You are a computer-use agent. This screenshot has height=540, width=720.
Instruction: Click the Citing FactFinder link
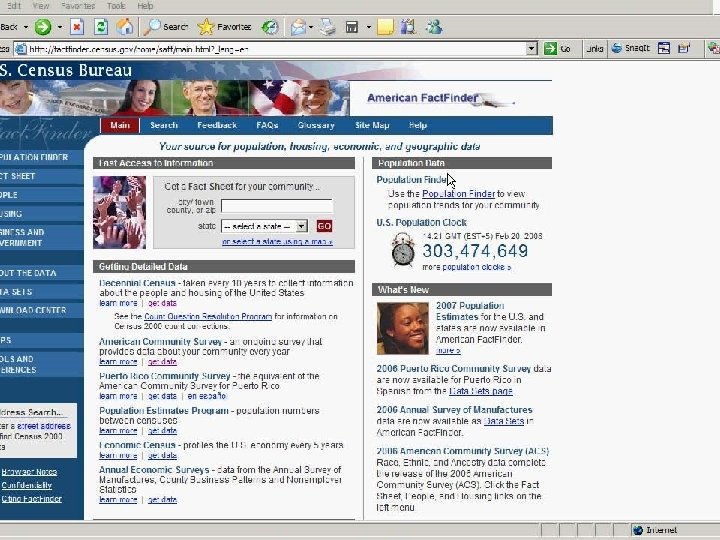pos(31,499)
